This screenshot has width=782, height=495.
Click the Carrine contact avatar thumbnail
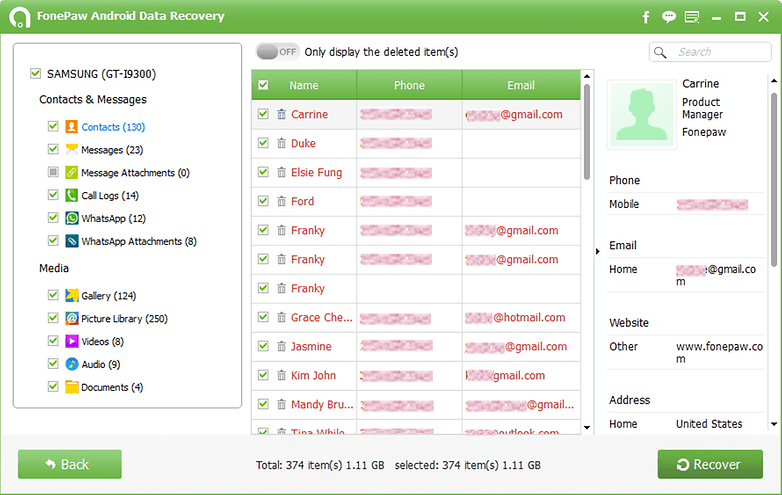pyautogui.click(x=641, y=114)
